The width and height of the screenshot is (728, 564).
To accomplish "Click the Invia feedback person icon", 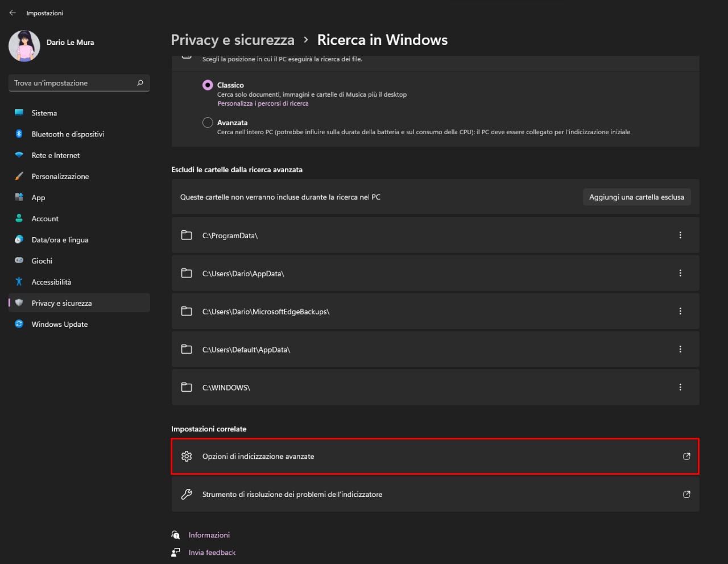I will [x=176, y=553].
